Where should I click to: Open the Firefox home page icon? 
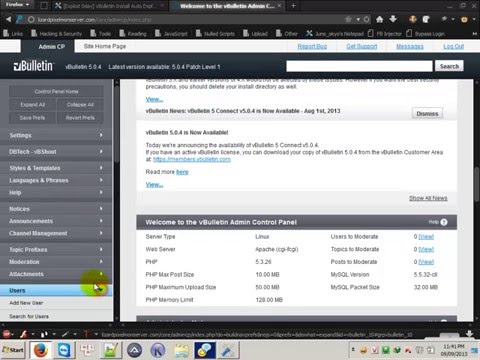[379, 19]
